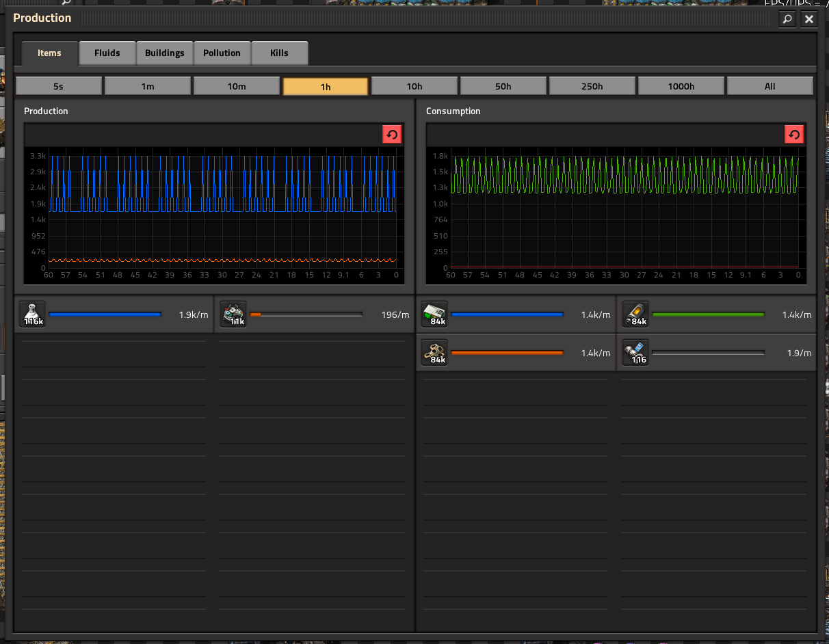829x644 pixels.
Task: Choose the 250h time range
Action: [592, 86]
